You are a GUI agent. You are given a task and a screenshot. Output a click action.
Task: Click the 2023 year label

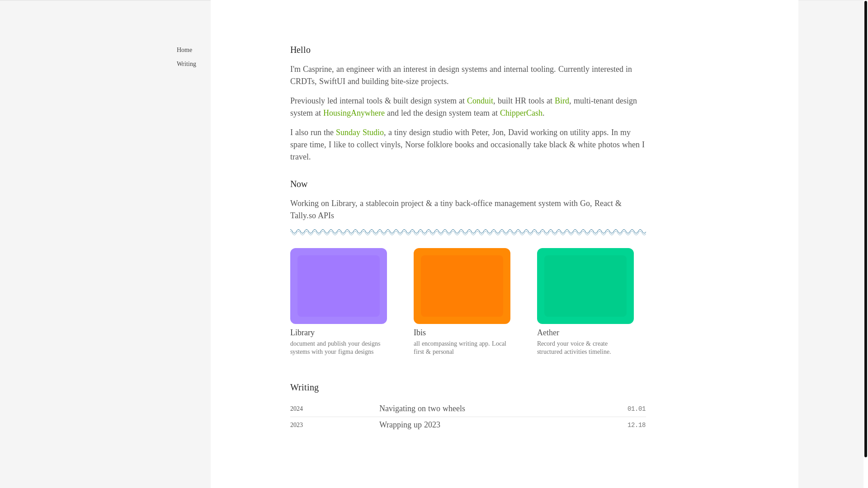[297, 425]
